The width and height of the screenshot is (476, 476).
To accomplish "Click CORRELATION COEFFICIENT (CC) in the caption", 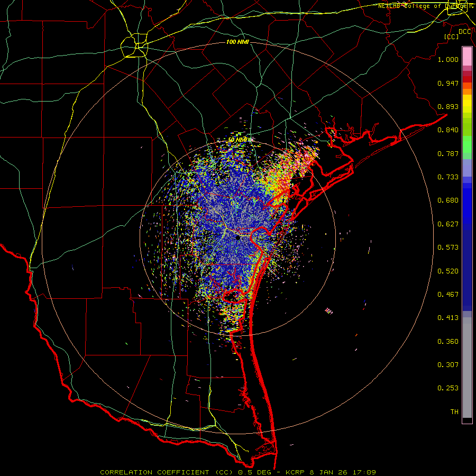I will click(167, 472).
